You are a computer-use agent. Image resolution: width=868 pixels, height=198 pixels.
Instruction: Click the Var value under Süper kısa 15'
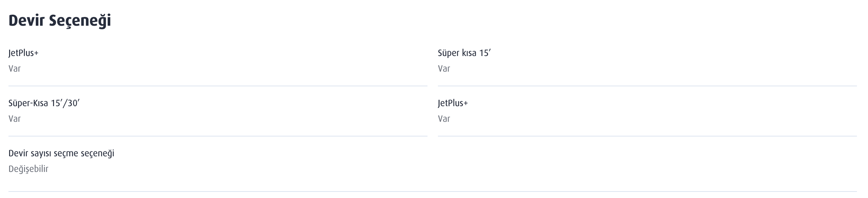pos(444,68)
